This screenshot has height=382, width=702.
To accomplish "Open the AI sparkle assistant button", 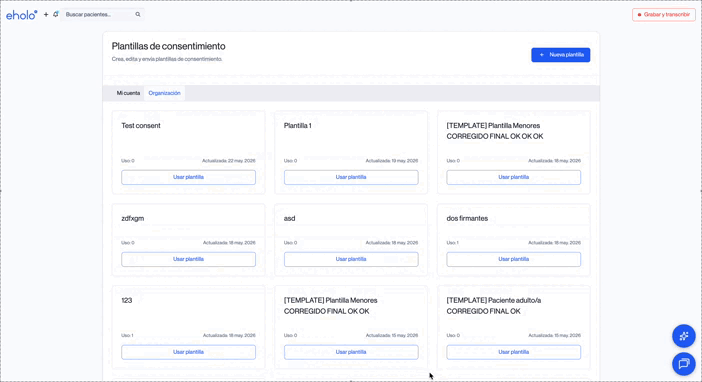I will pos(684,336).
